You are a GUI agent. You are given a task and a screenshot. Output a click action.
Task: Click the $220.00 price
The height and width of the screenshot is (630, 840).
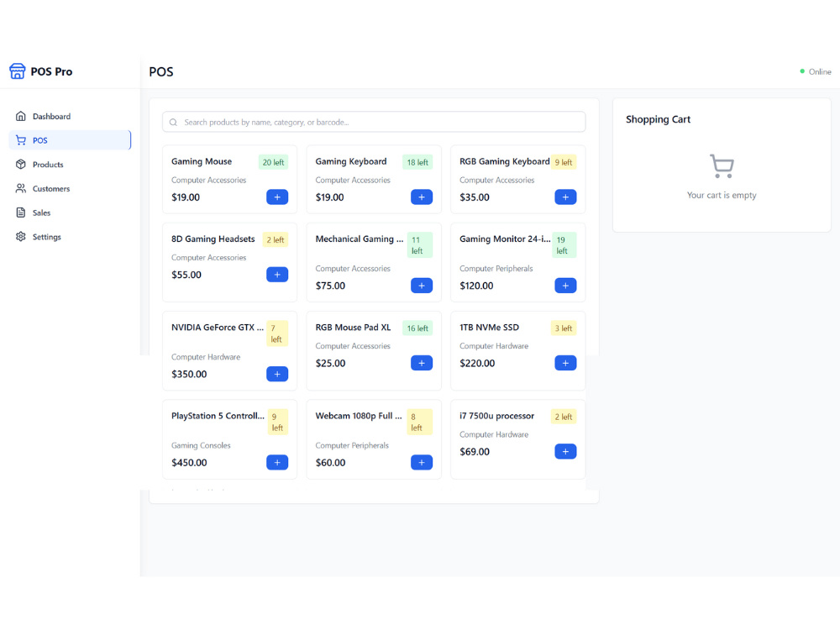477,364
